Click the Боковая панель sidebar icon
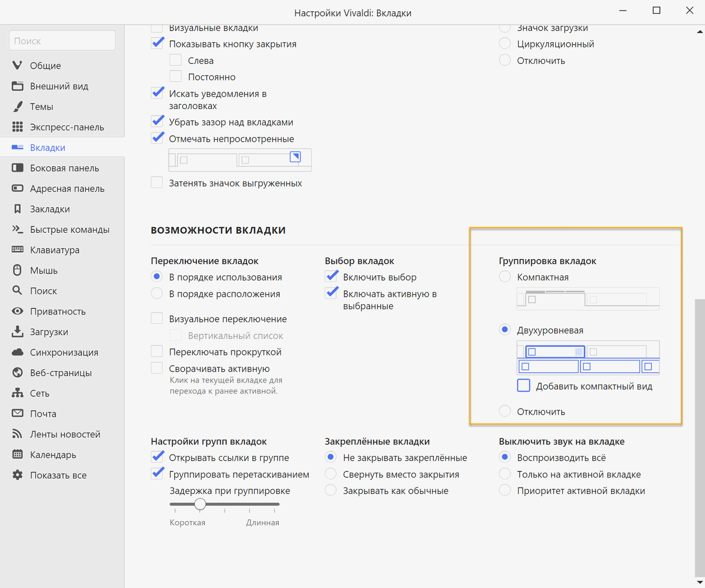Screen dimensions: 705x588 (17, 168)
